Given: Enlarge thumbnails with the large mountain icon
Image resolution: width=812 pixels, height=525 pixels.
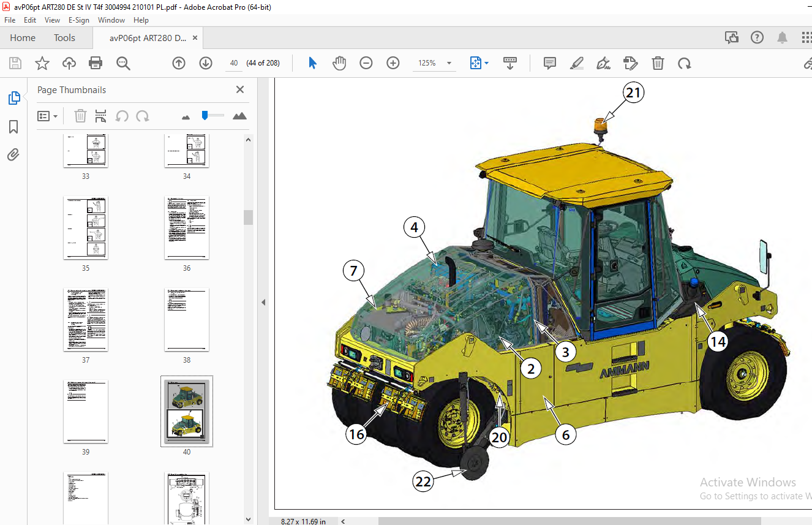Looking at the screenshot, I should 239,116.
